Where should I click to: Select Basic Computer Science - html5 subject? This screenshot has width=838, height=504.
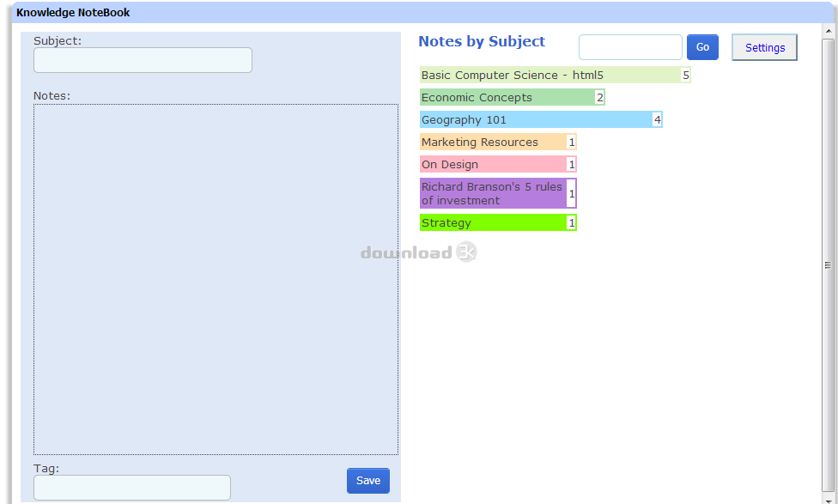click(x=550, y=76)
